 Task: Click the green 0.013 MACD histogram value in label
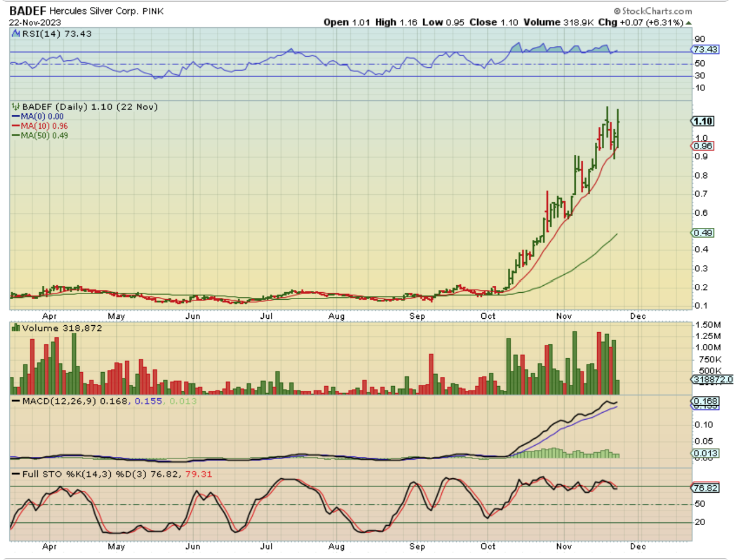183,401
